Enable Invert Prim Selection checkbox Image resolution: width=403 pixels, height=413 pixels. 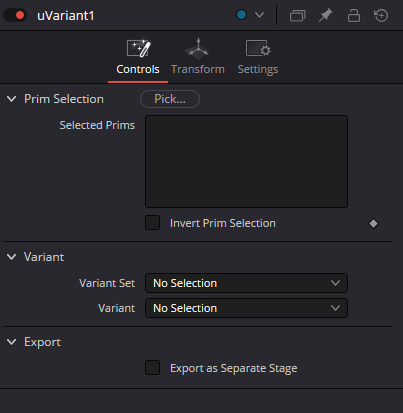coord(153,223)
